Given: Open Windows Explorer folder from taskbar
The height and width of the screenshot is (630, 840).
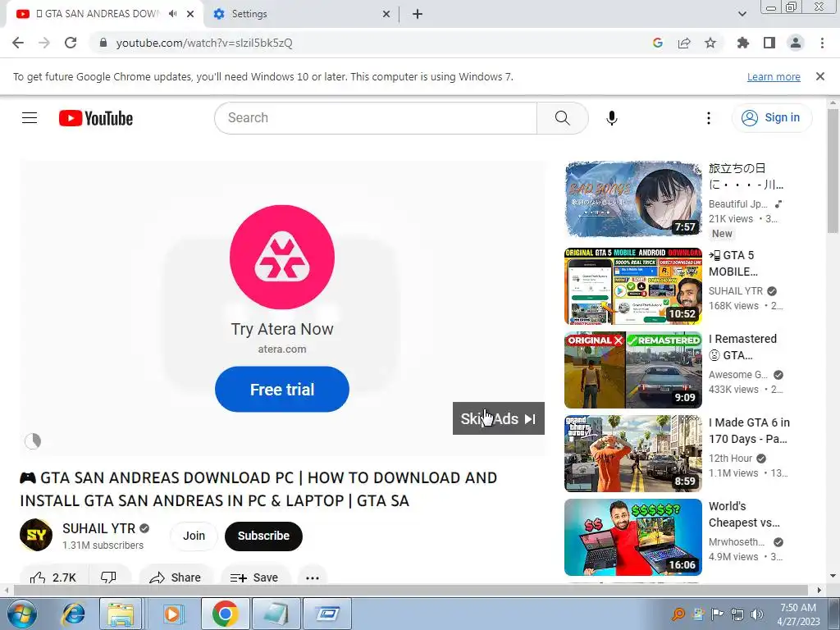Looking at the screenshot, I should point(121,614).
